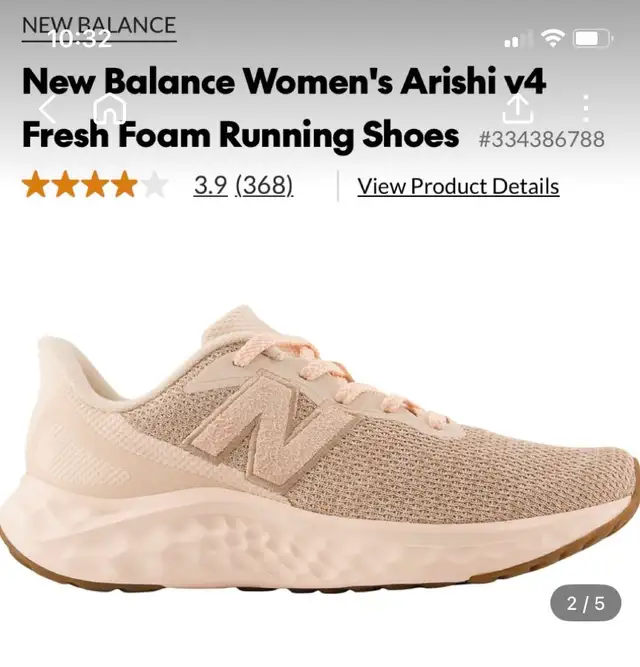The height and width of the screenshot is (667, 640).
Task: Tap the cellular signal bars icon
Action: coord(518,39)
